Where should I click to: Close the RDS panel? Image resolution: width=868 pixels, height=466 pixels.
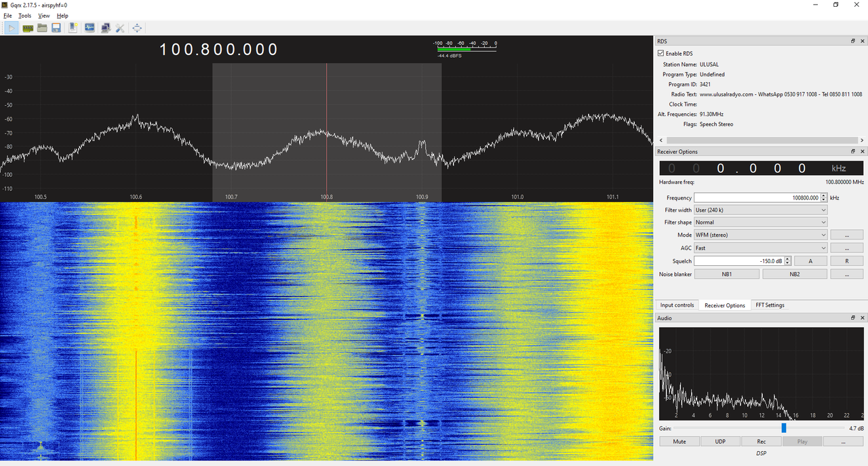pyautogui.click(x=862, y=41)
